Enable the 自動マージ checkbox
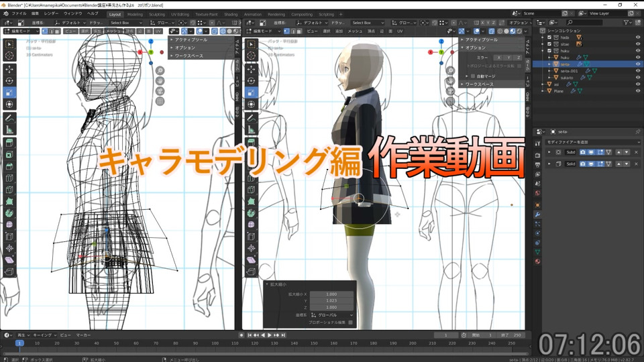The image size is (644, 362). coord(473,76)
